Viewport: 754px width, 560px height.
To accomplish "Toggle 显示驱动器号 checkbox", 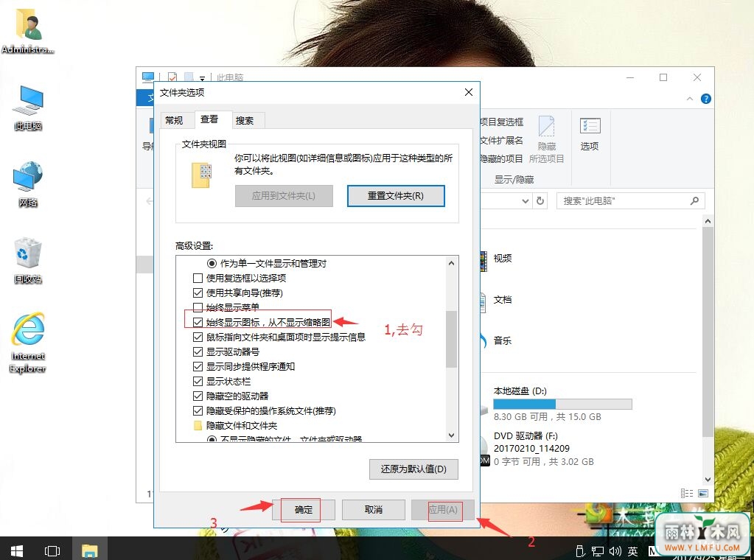I will [198, 352].
